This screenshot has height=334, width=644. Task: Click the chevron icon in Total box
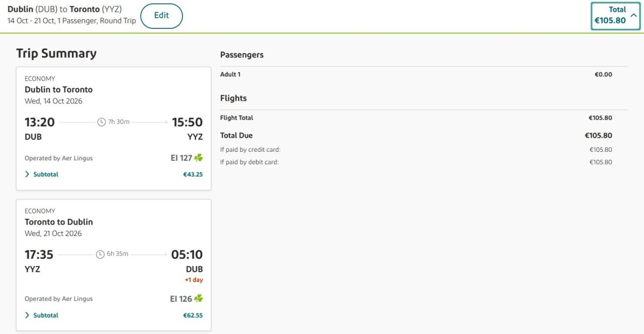[634, 16]
